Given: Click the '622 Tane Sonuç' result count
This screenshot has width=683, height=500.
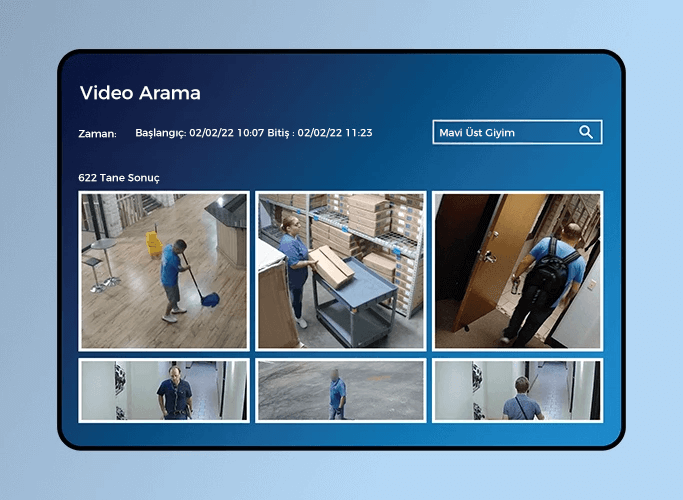Looking at the screenshot, I should click(x=119, y=177).
